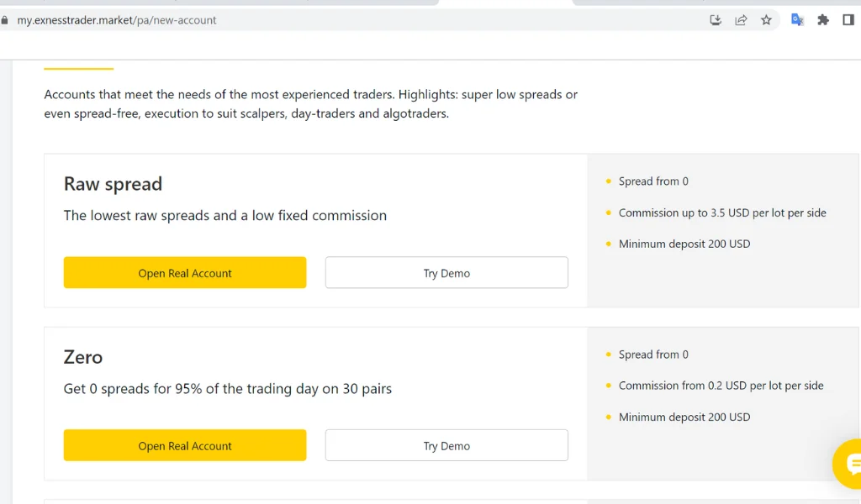Image resolution: width=861 pixels, height=504 pixels.
Task: Click the site security lock icon
Action: (5, 20)
